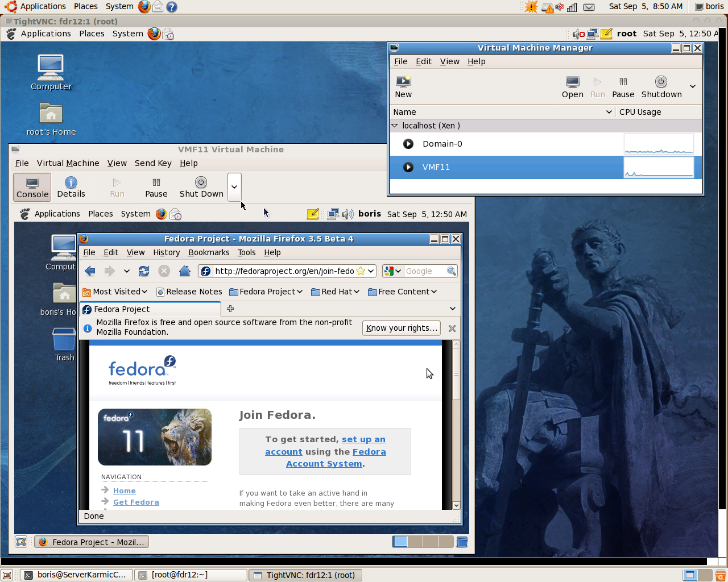Collapse the localhost (Xen) connection row
This screenshot has width=728, height=582.
pyautogui.click(x=395, y=126)
